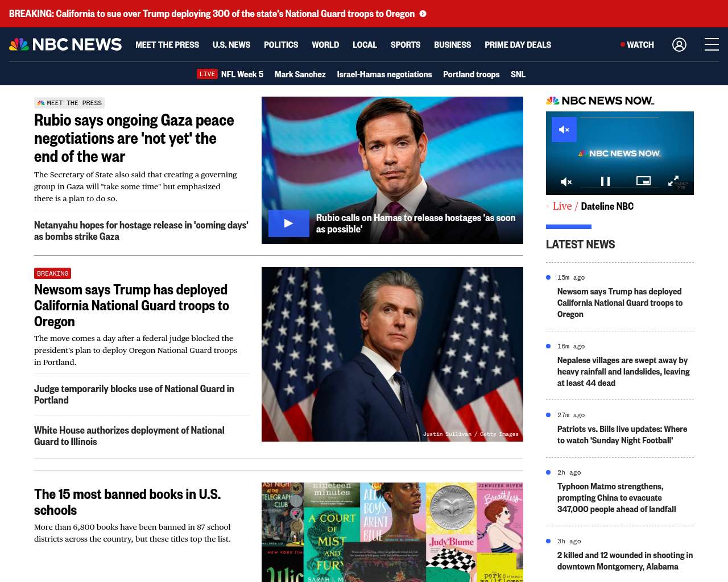Click 'The Secretary of State also said' summary
This screenshot has height=582, width=728.
point(135,186)
